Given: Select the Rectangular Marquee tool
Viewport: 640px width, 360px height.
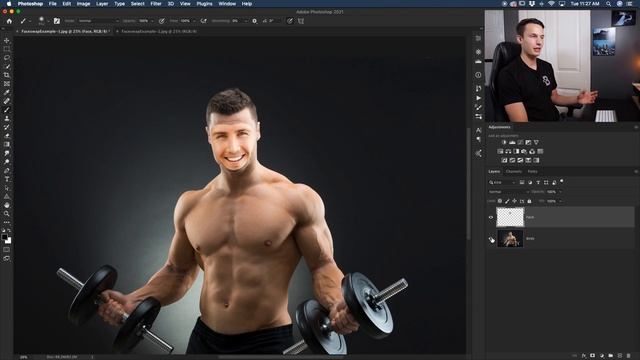Looking at the screenshot, I should (7, 49).
